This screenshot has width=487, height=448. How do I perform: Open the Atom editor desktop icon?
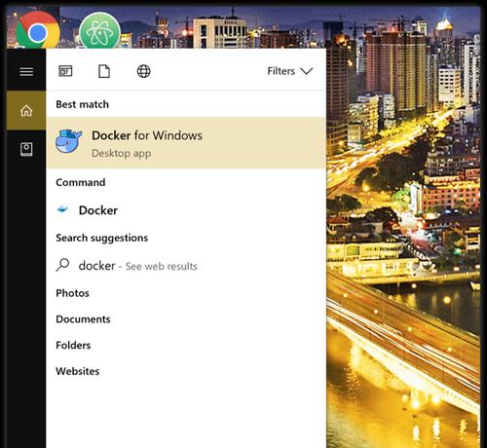100,32
